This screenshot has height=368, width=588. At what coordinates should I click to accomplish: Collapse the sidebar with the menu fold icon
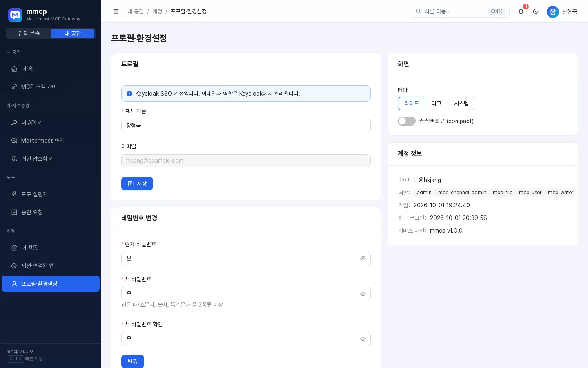point(116,11)
